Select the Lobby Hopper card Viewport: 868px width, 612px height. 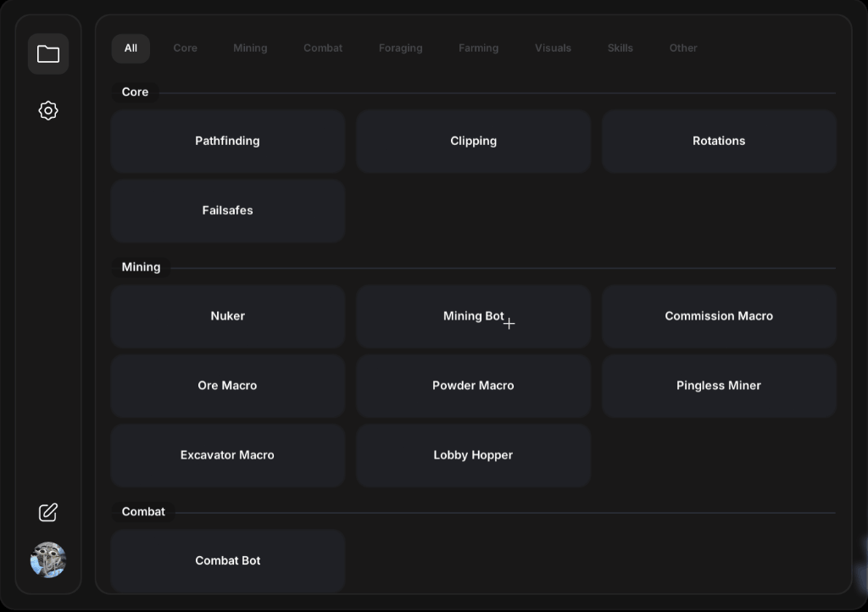473,455
